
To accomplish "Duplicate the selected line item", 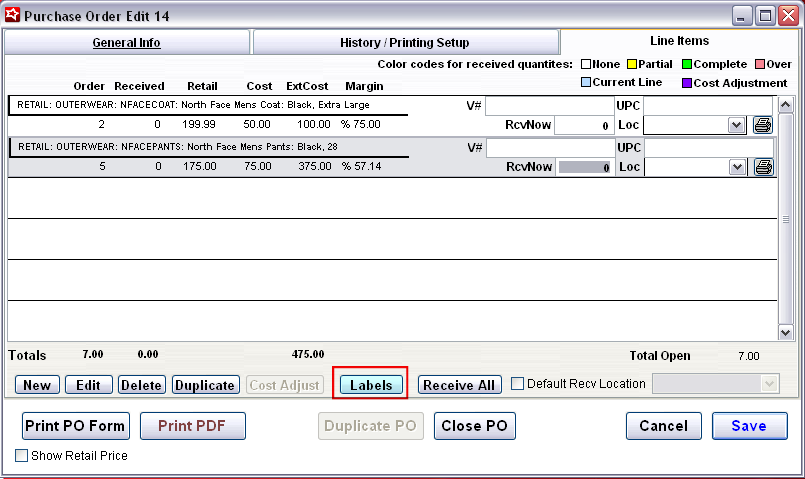I will 205,385.
